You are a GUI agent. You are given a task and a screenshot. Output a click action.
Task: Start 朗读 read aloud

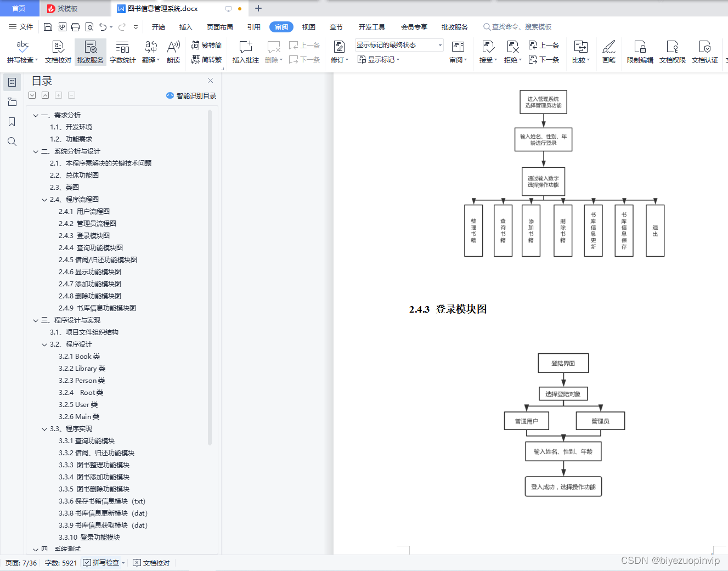click(x=173, y=52)
